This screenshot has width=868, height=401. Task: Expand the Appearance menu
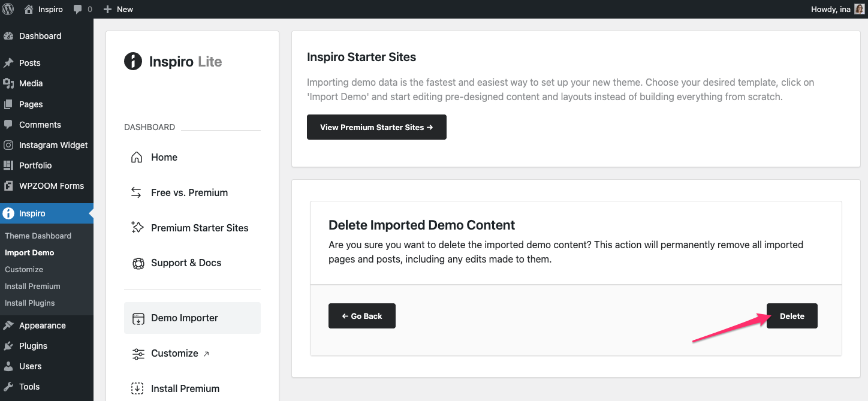coord(42,325)
